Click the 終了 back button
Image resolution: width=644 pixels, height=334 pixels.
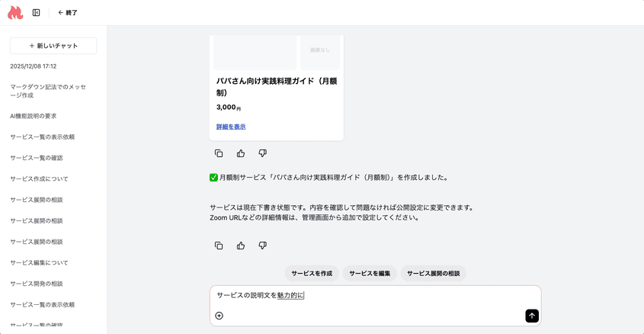(x=68, y=13)
